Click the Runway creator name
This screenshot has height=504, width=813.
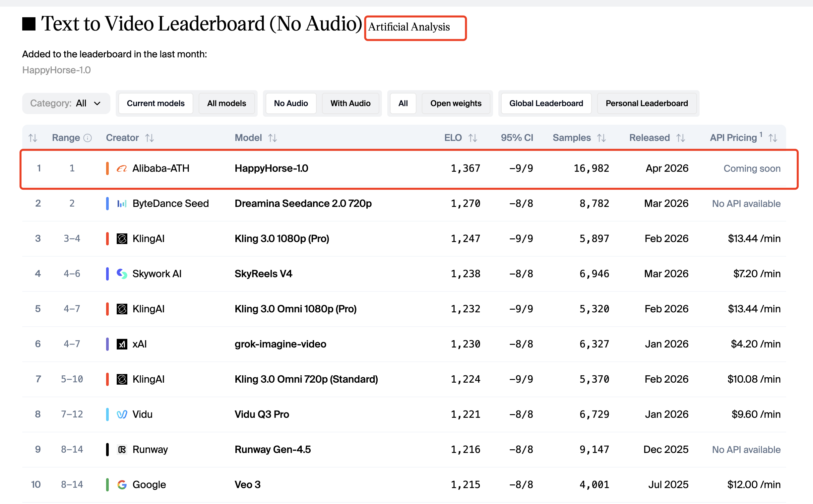[x=150, y=450]
